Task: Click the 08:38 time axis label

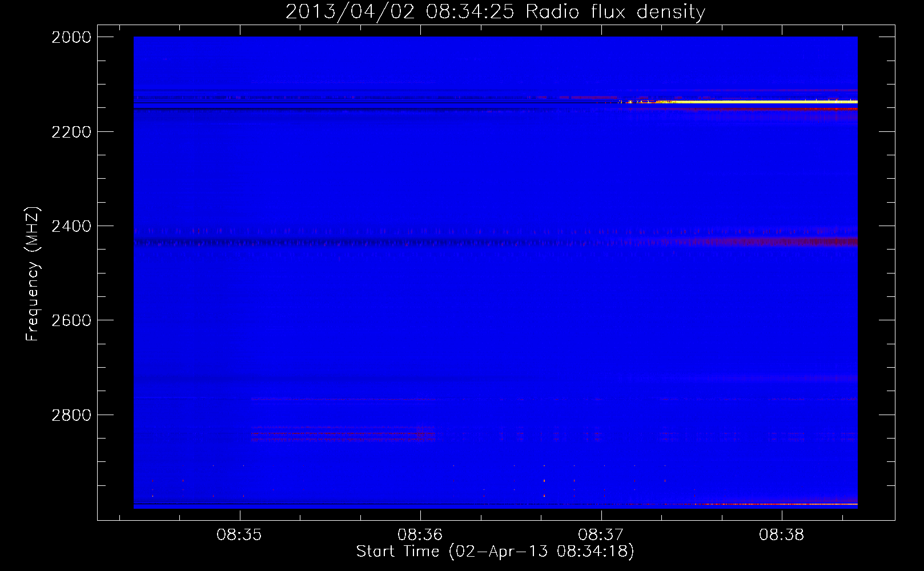Action: pyautogui.click(x=781, y=534)
